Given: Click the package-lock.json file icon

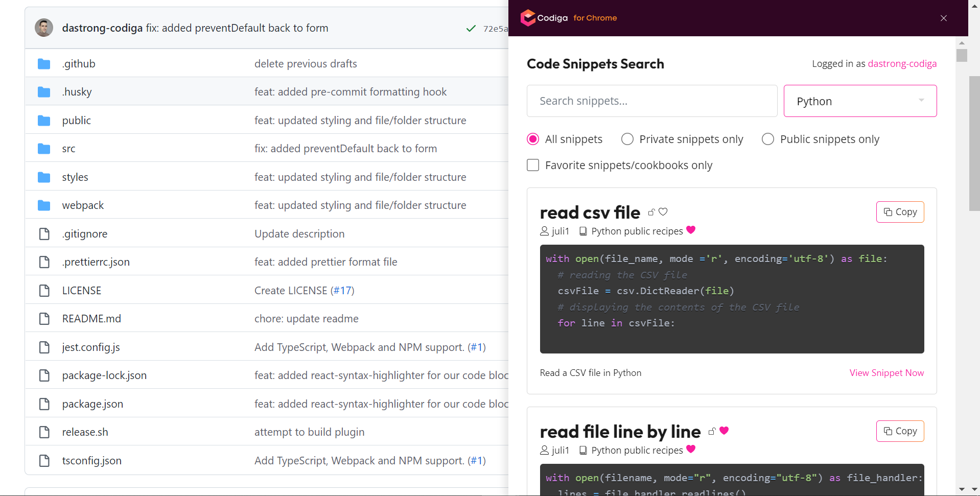Looking at the screenshot, I should [x=44, y=375].
